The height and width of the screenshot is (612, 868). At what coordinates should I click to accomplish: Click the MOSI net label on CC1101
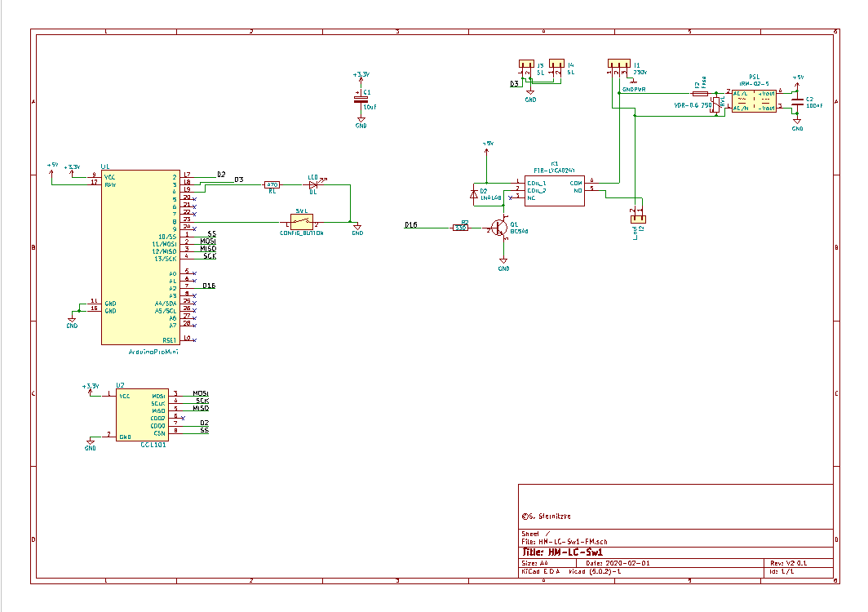pos(201,393)
